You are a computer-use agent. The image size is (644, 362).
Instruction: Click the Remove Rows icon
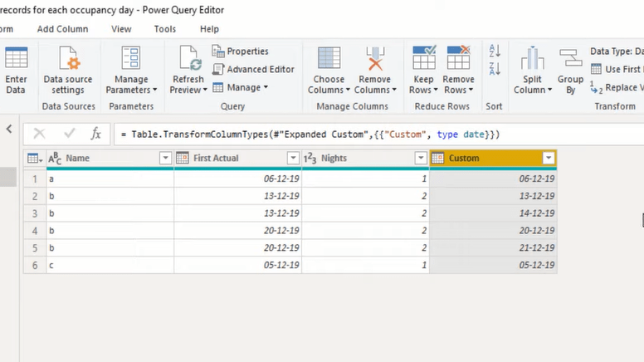(458, 58)
